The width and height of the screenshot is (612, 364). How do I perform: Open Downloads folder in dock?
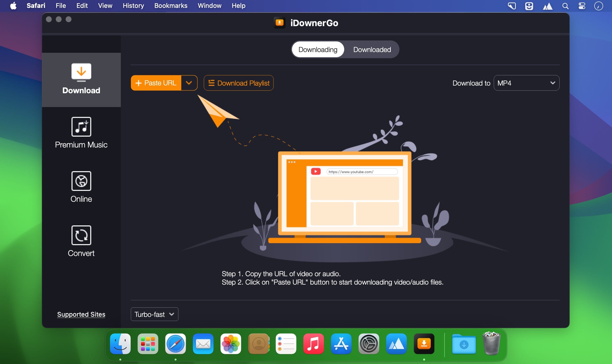(x=464, y=344)
